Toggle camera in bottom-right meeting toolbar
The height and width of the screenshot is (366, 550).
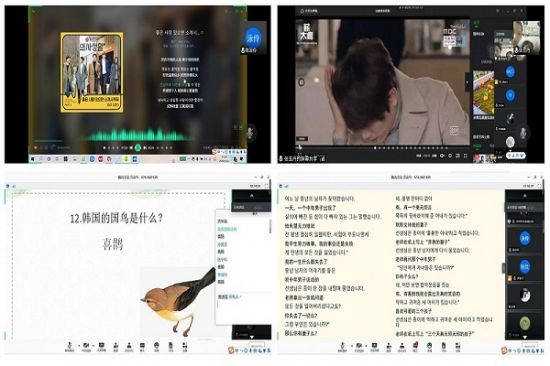(x=359, y=346)
